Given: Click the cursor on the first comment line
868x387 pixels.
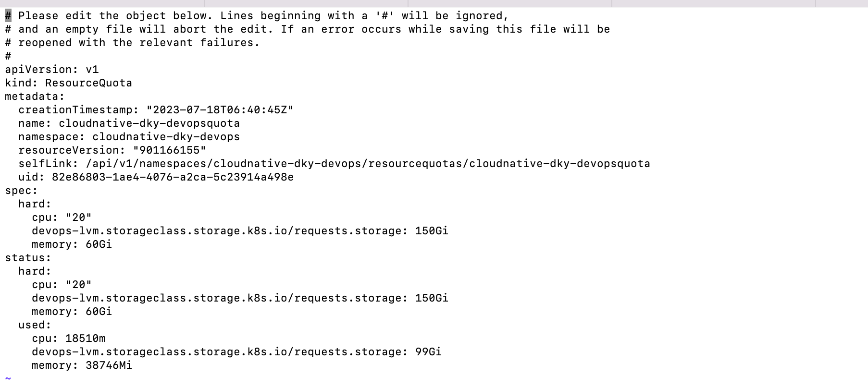Looking at the screenshot, I should pyautogui.click(x=8, y=16).
